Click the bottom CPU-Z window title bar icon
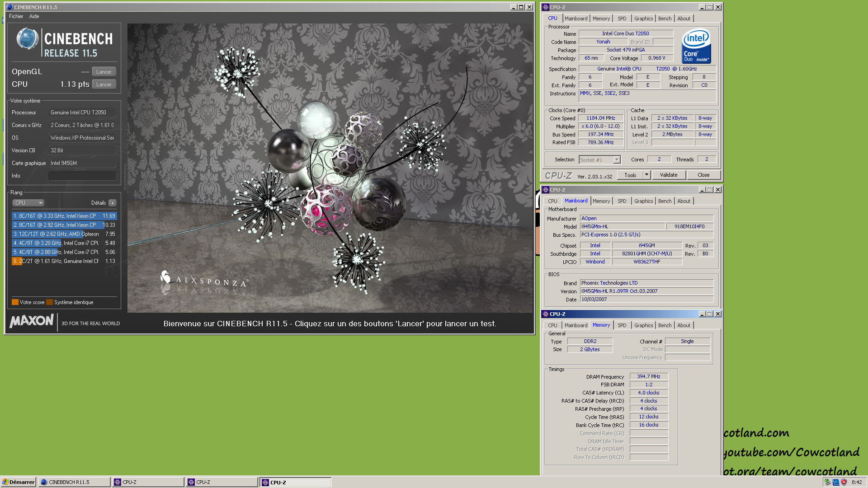Image resolution: width=868 pixels, height=488 pixels. [546, 314]
